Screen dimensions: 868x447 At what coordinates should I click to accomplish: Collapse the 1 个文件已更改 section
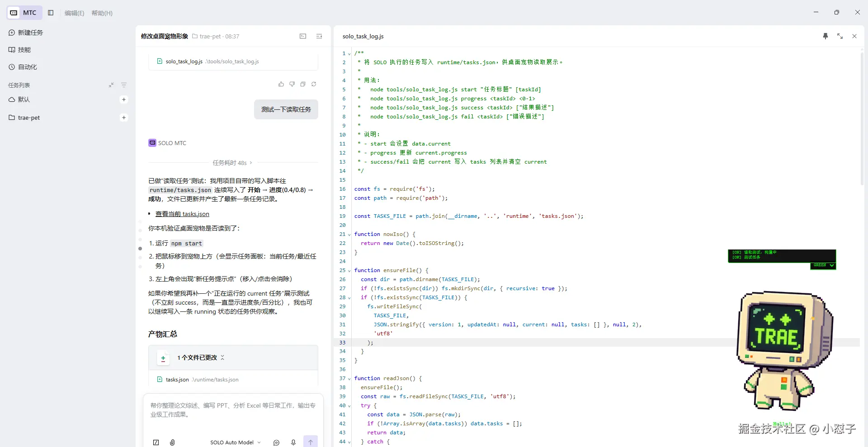222,358
